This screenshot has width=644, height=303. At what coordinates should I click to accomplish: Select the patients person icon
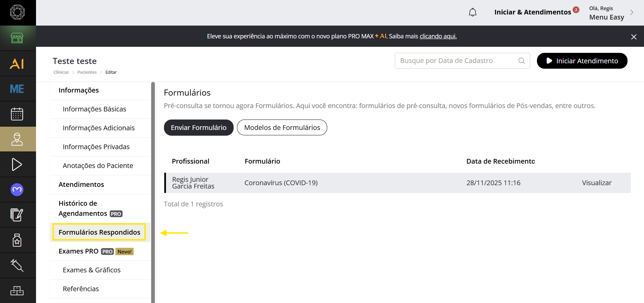point(17,139)
